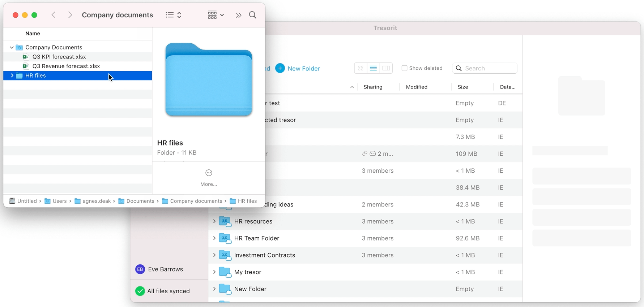This screenshot has height=307, width=644.
Task: Click the 42.3 MB size cell
Action: tap(468, 204)
